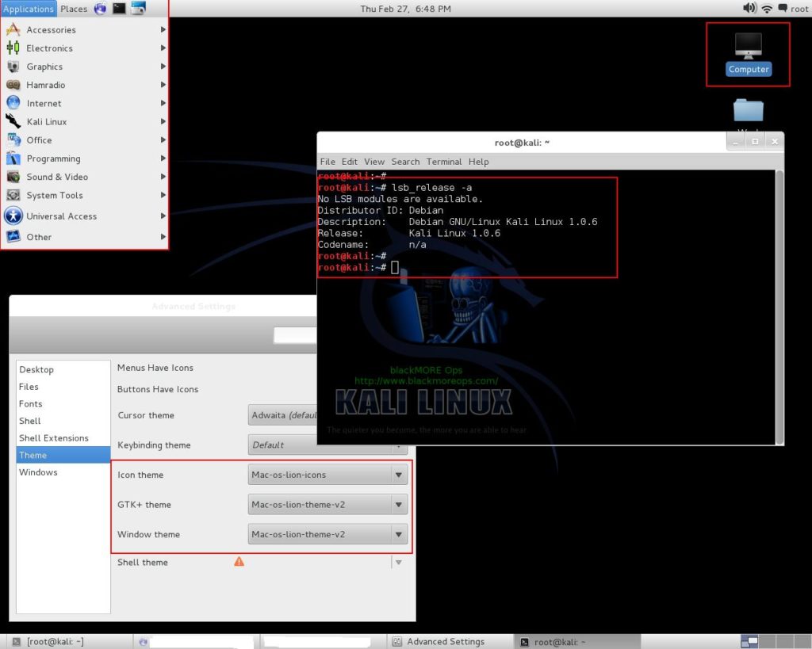Image resolution: width=812 pixels, height=649 pixels.
Task: Open the Window theme dropdown
Action: [327, 534]
